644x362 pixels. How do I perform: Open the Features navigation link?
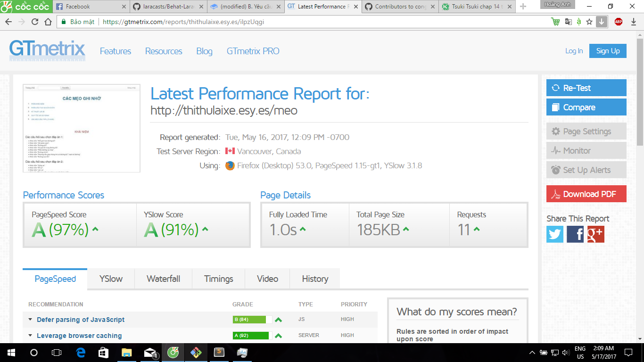click(x=116, y=51)
